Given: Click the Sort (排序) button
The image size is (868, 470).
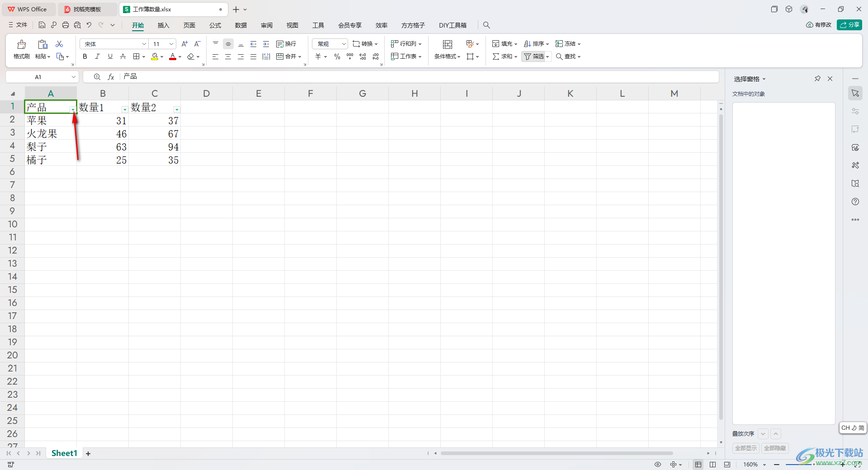Looking at the screenshot, I should 536,44.
